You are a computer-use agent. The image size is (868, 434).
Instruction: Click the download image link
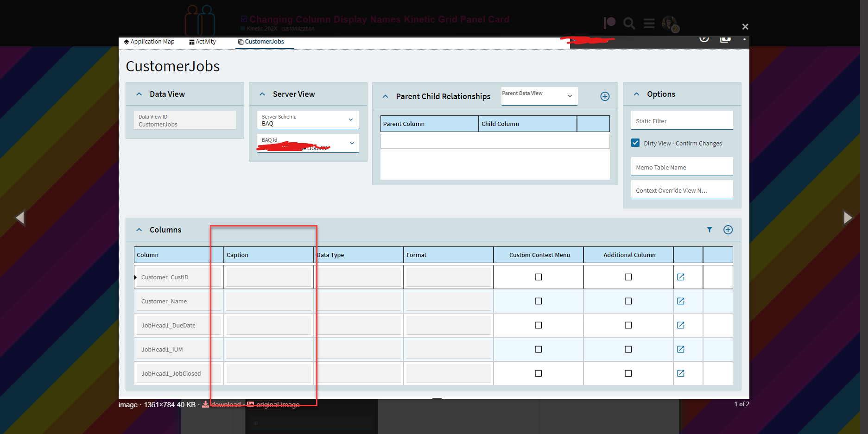pyautogui.click(x=222, y=405)
